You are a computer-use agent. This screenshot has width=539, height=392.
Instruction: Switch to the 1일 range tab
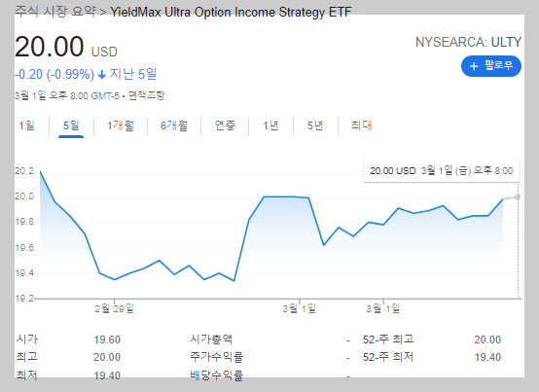(26, 125)
